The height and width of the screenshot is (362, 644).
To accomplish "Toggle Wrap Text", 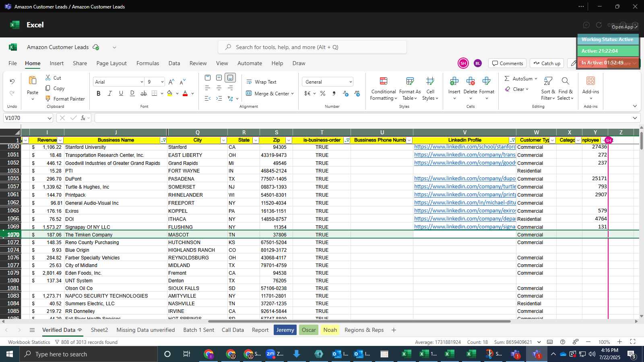I will coord(261,82).
